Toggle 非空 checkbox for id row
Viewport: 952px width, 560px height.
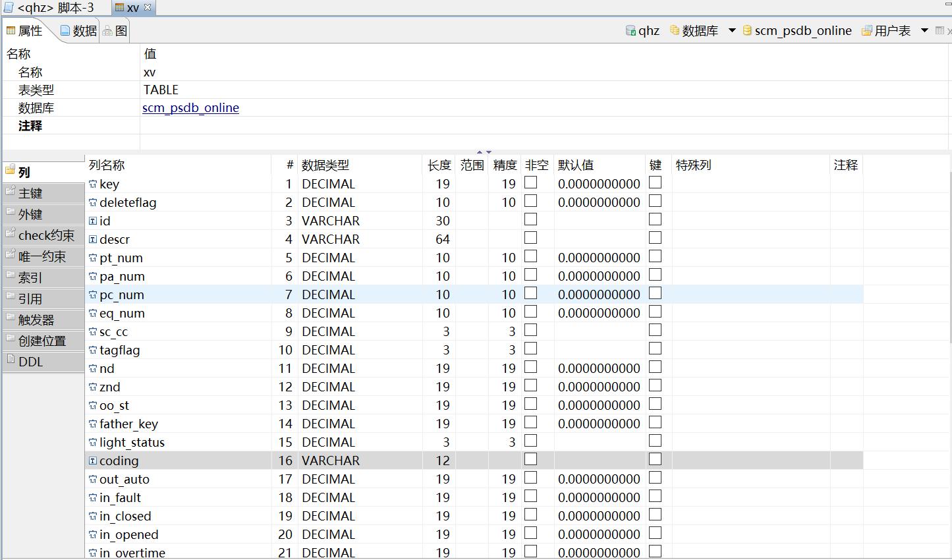(530, 219)
